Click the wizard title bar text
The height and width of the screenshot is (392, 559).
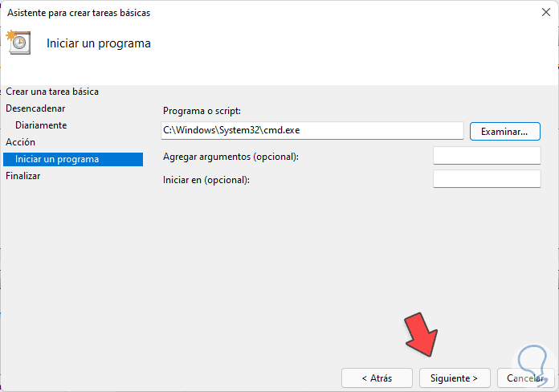click(x=79, y=13)
